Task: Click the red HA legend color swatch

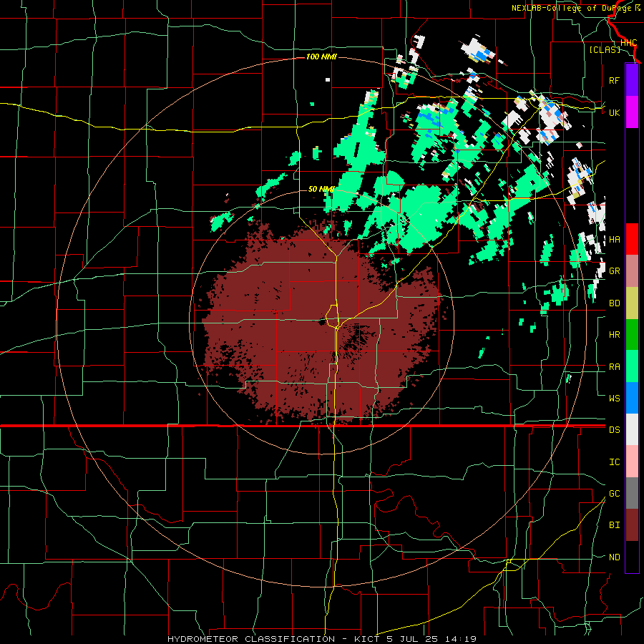Action: tap(632, 239)
